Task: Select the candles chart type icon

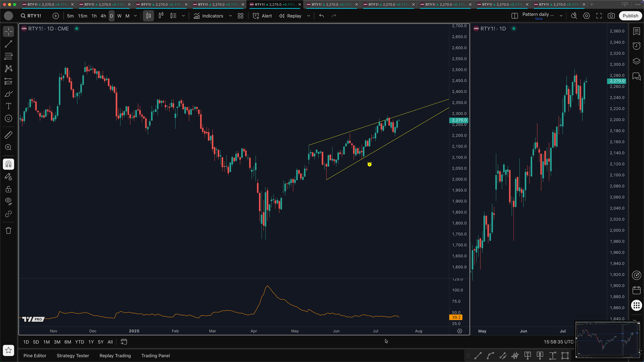Action: [148, 16]
